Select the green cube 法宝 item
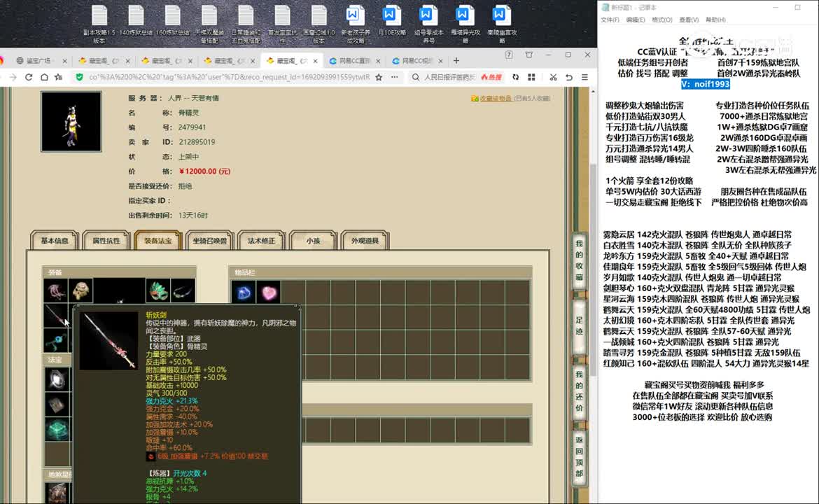 [57, 430]
